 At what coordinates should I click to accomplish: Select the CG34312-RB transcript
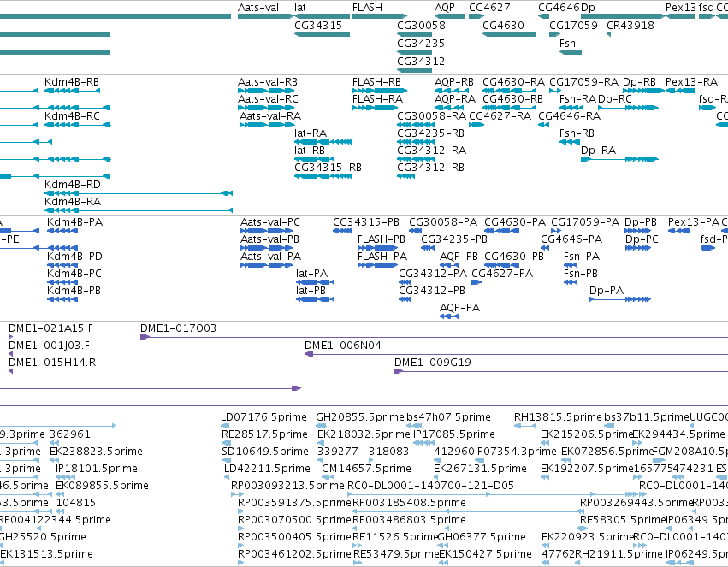[x=405, y=176]
